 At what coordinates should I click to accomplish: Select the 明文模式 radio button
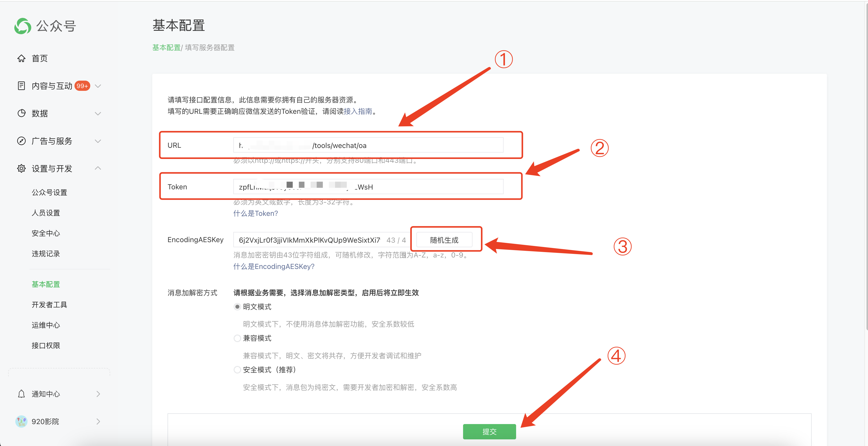[x=237, y=306]
